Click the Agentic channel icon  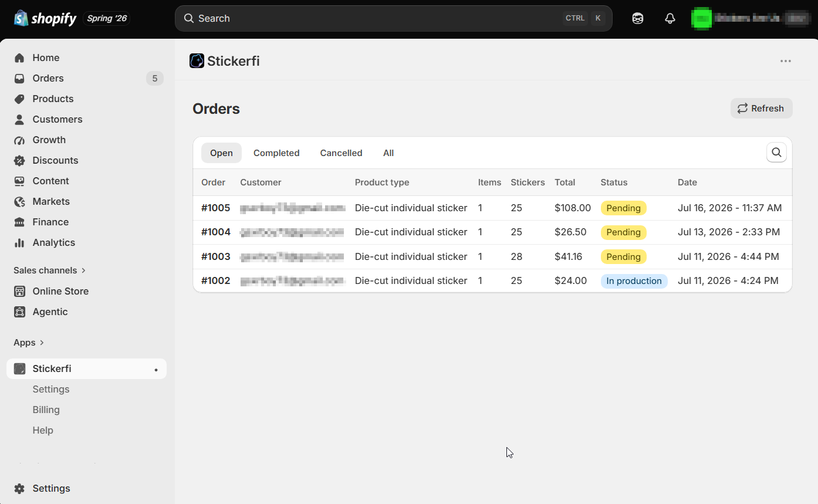(19, 312)
